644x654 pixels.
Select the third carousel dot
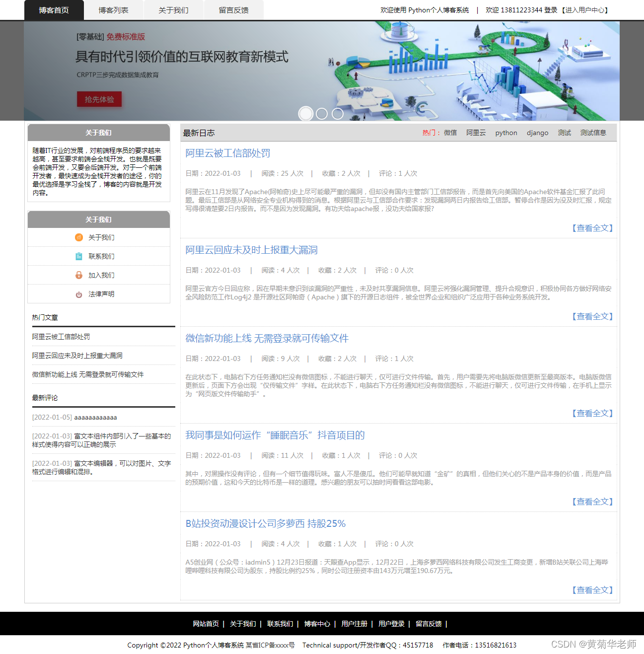[338, 113]
